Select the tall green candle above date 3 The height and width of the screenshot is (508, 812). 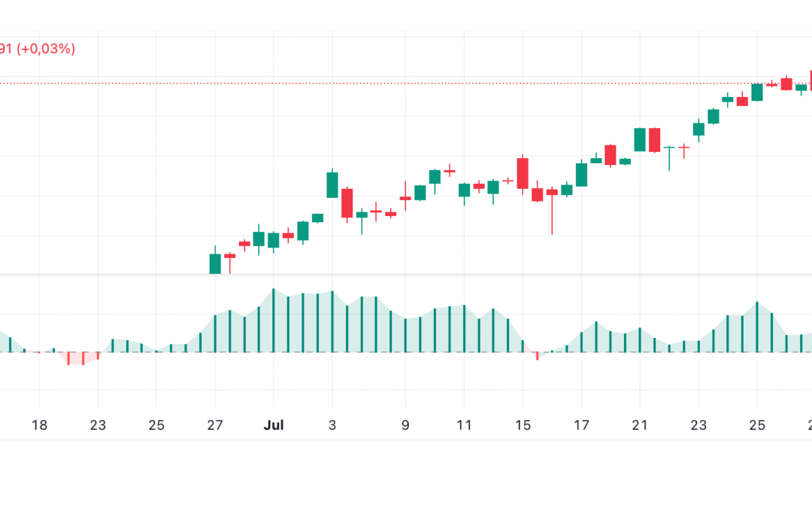332,184
